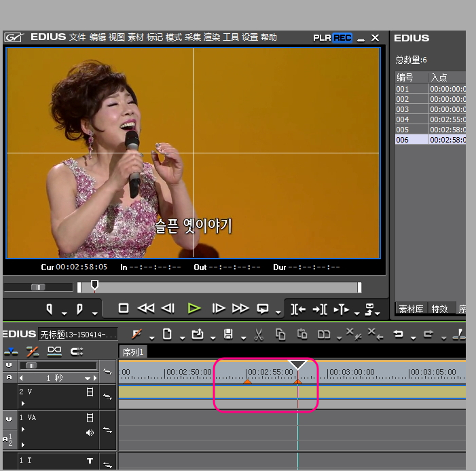Step to the previous frame

[168, 308]
